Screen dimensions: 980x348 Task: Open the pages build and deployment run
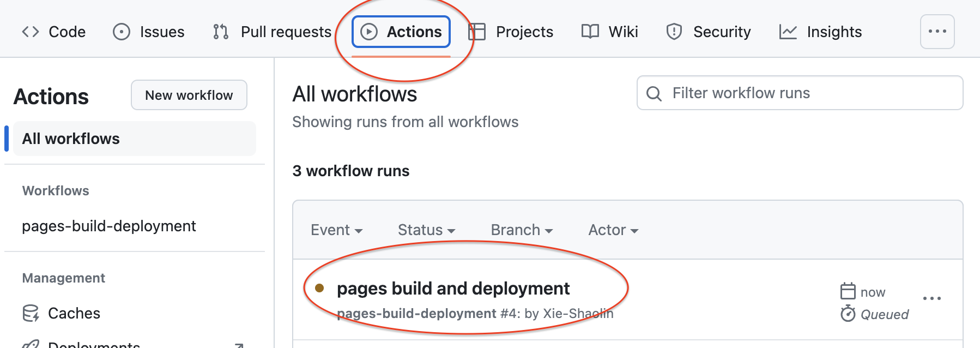453,288
